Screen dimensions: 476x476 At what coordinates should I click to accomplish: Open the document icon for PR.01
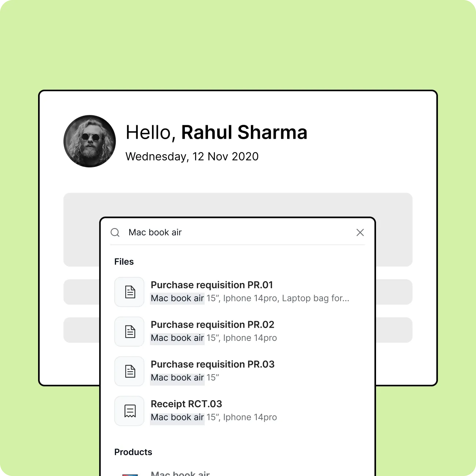(x=129, y=292)
